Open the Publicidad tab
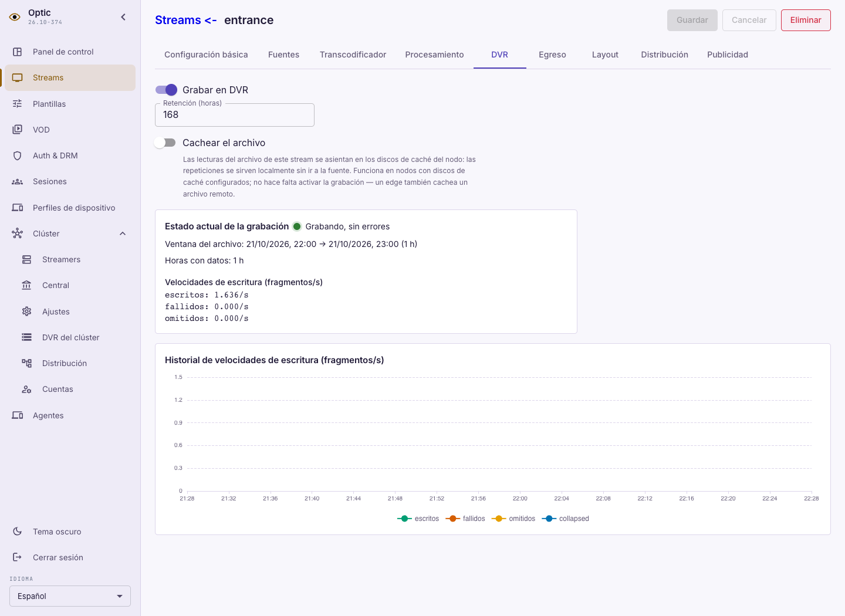845x616 pixels. point(728,55)
